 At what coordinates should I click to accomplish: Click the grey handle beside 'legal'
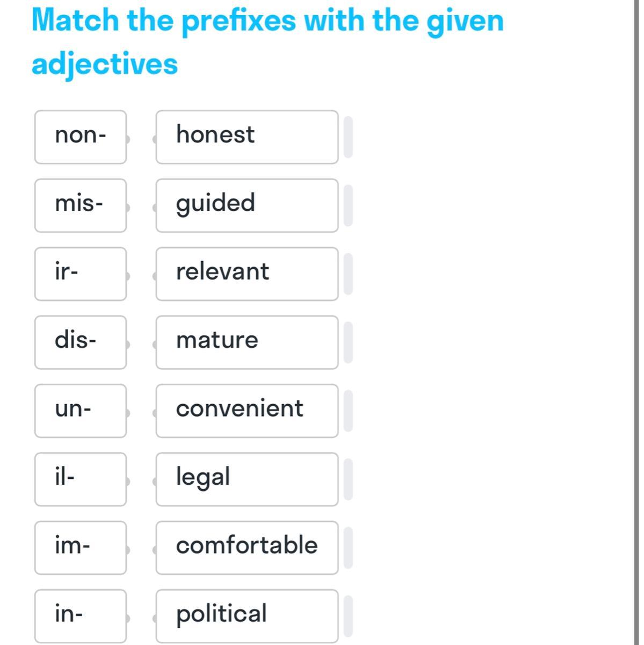tap(348, 479)
